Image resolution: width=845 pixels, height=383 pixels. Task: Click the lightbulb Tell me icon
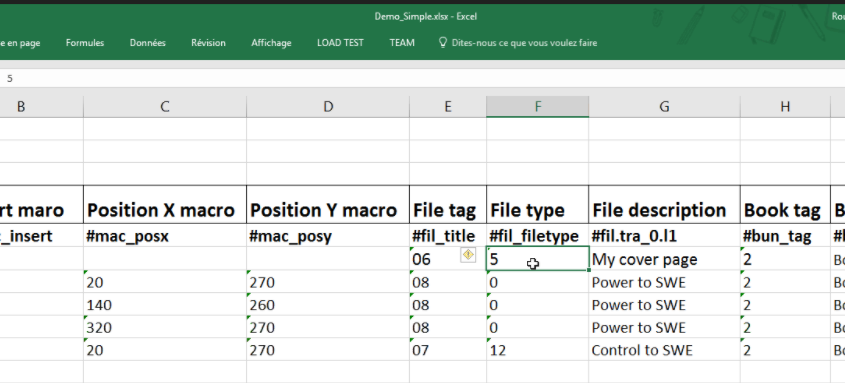coord(443,43)
